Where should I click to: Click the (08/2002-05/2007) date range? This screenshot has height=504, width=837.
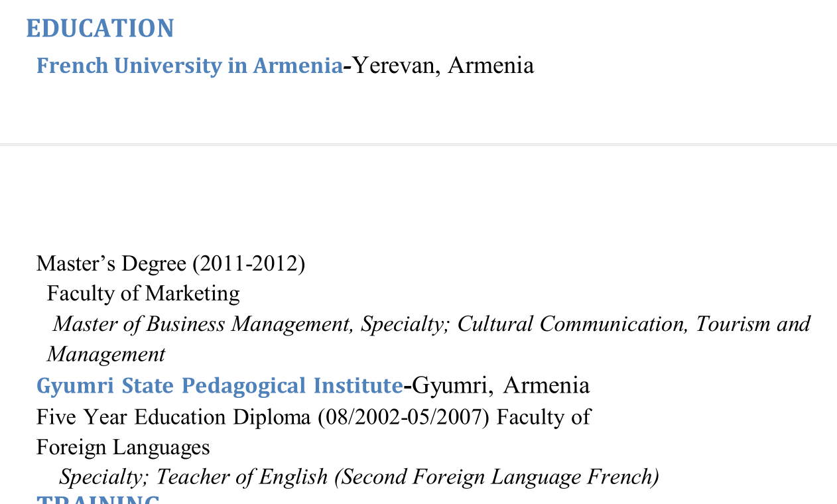coord(403,417)
